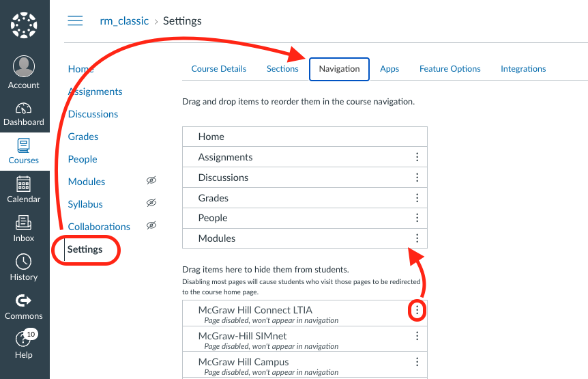Open the Commons icon
The width and height of the screenshot is (588, 379).
click(24, 301)
